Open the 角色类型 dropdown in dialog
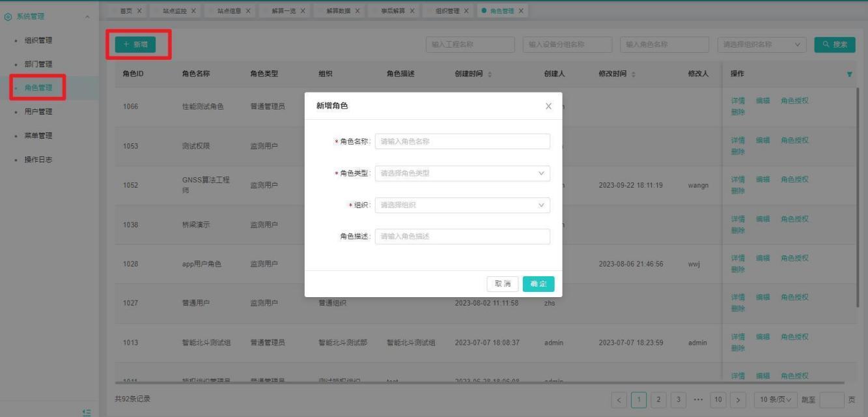Screen dimensions: 868x417 (x=462, y=173)
